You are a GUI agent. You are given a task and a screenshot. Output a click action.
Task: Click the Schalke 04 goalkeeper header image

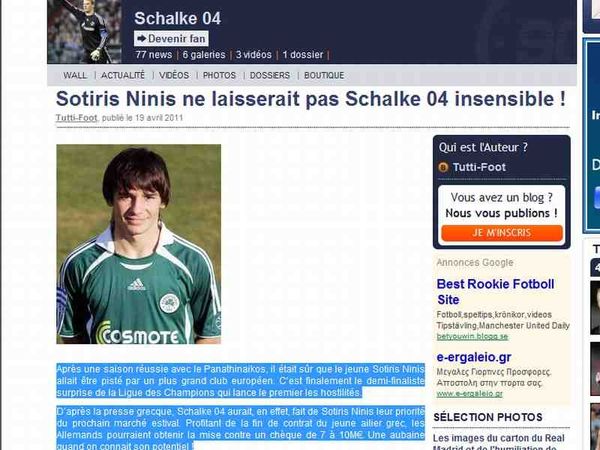click(84, 32)
